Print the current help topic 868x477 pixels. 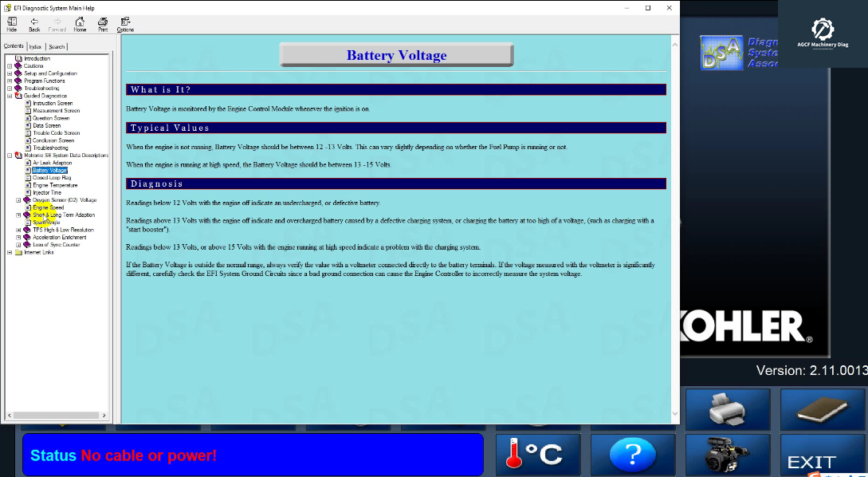[x=103, y=24]
